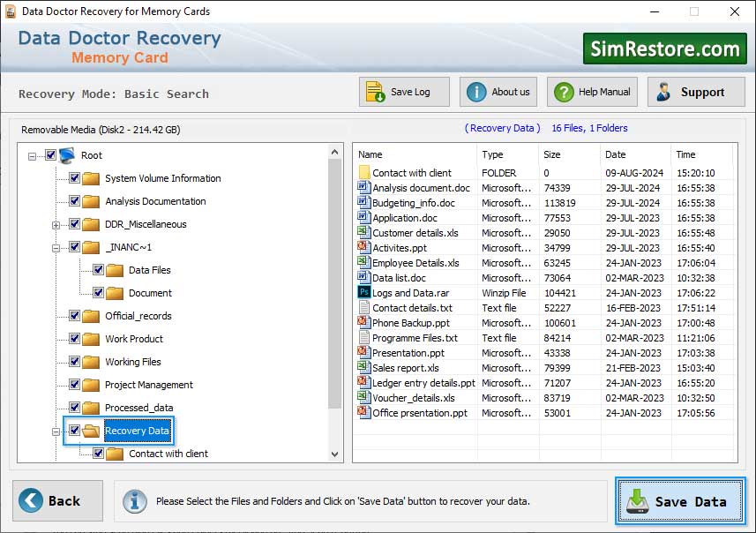Toggle the Work Product checkbox
Image resolution: width=756 pixels, height=533 pixels.
click(x=74, y=339)
